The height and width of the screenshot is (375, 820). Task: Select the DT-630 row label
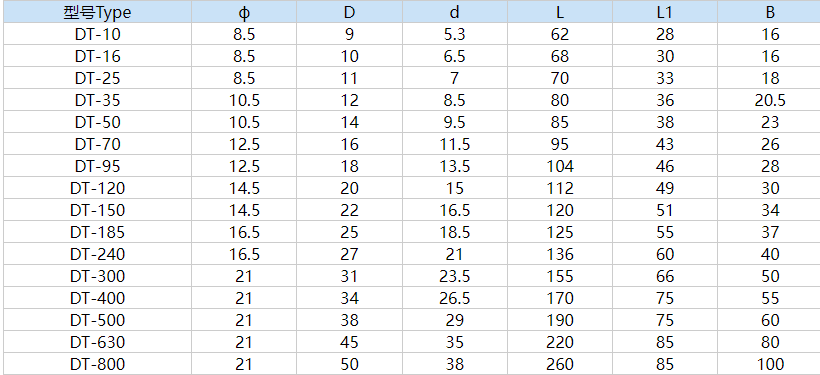pyautogui.click(x=97, y=342)
